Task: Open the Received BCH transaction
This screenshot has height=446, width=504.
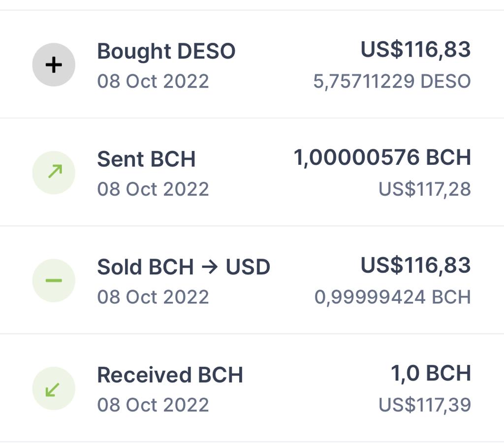Action: point(252,388)
